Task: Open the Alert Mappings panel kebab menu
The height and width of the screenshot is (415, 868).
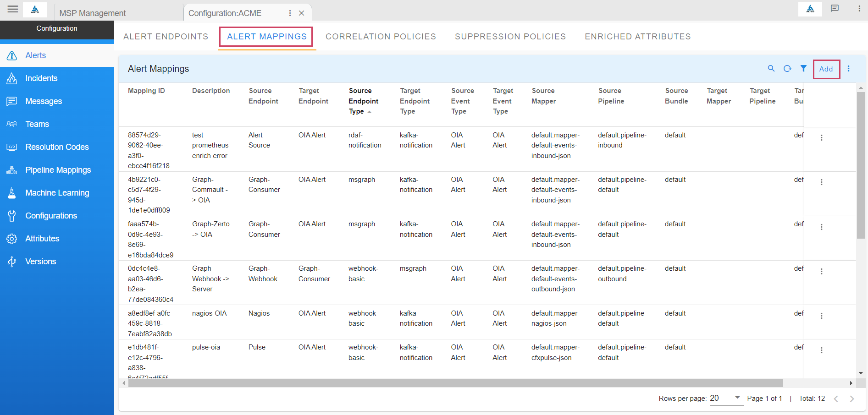Action: pyautogui.click(x=849, y=69)
